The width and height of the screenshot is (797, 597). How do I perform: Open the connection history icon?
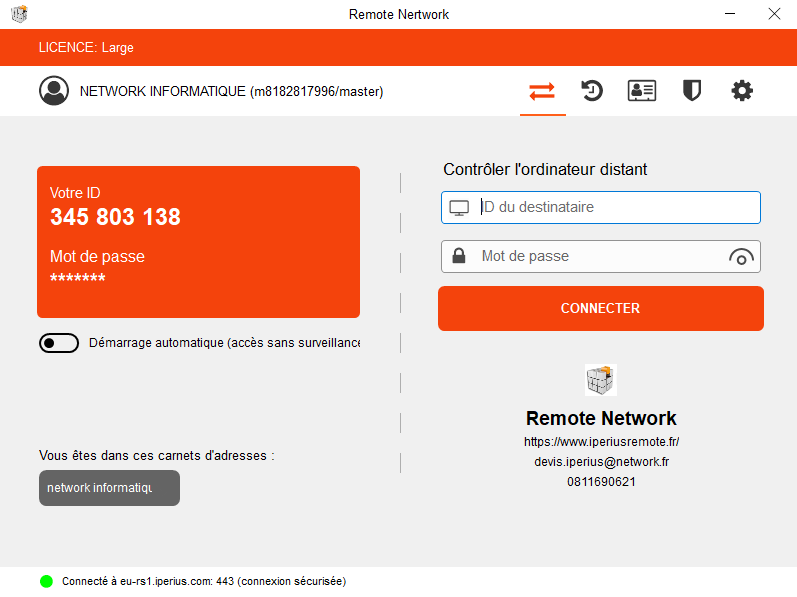pos(592,91)
